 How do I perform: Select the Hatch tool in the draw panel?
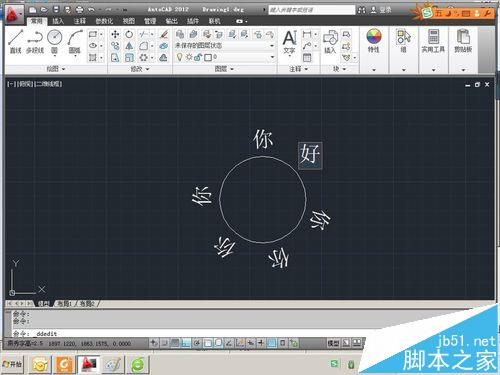[x=93, y=58]
